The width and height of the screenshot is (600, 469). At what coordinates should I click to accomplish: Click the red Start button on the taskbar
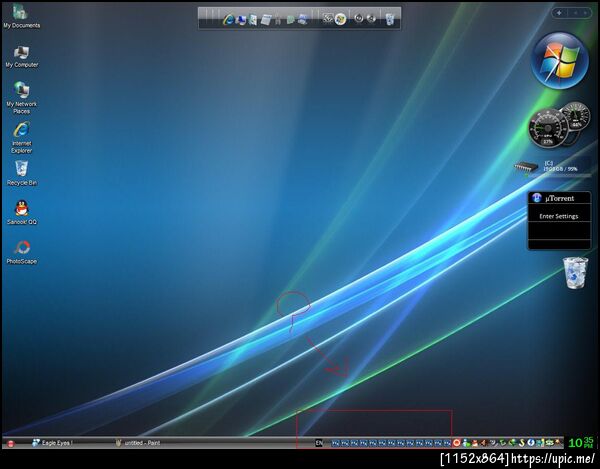pos(11,443)
